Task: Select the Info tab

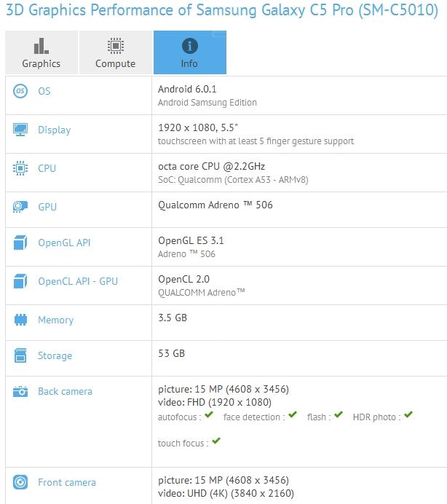Action: (x=190, y=52)
